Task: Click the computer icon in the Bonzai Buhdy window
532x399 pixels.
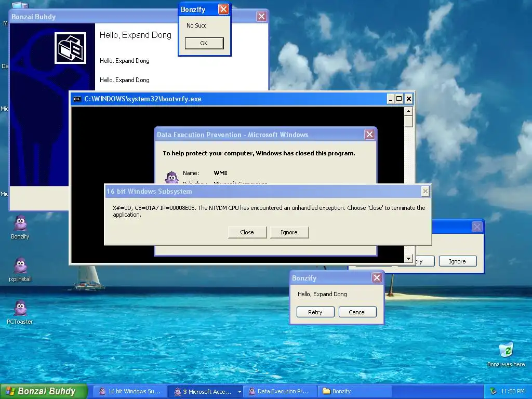Action: point(70,48)
